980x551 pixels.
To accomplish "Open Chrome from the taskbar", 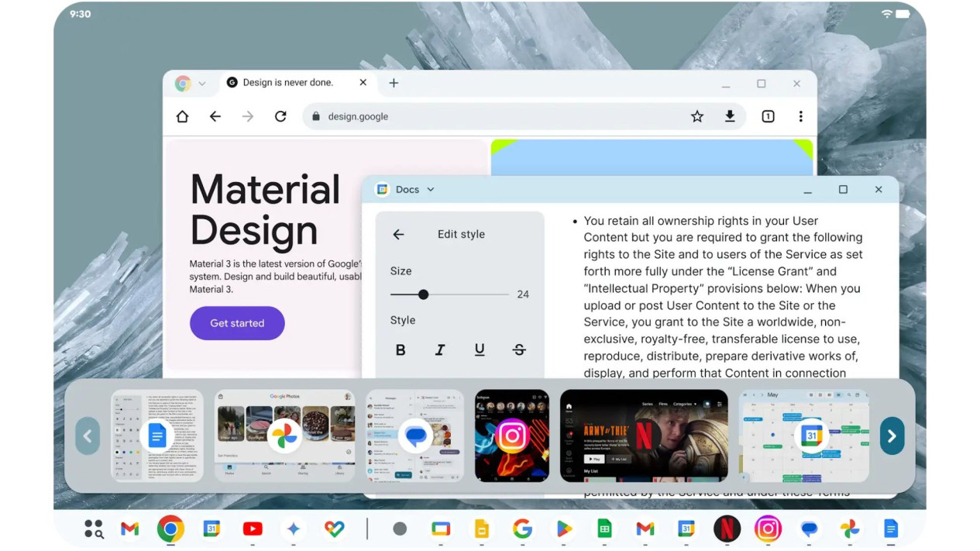I will pos(170,529).
